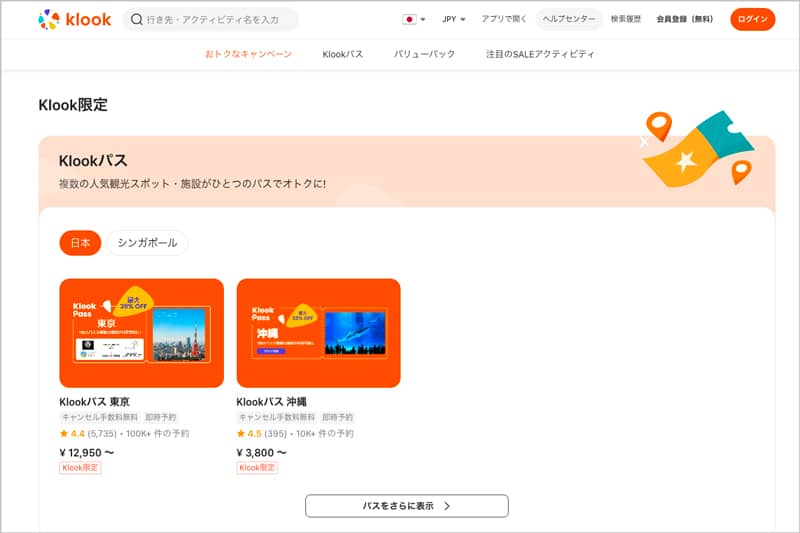Open the Japan flag language dropdown
The image size is (800, 533).
(414, 19)
